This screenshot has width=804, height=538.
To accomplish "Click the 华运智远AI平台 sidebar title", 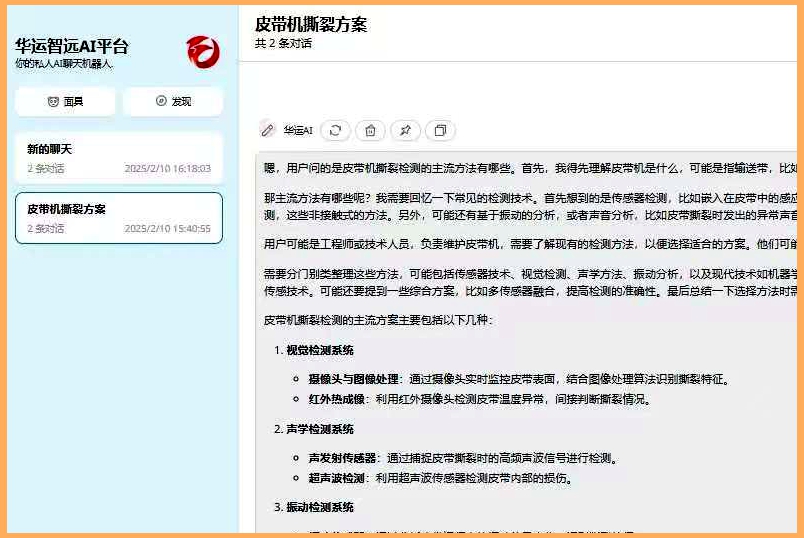I will point(72,46).
